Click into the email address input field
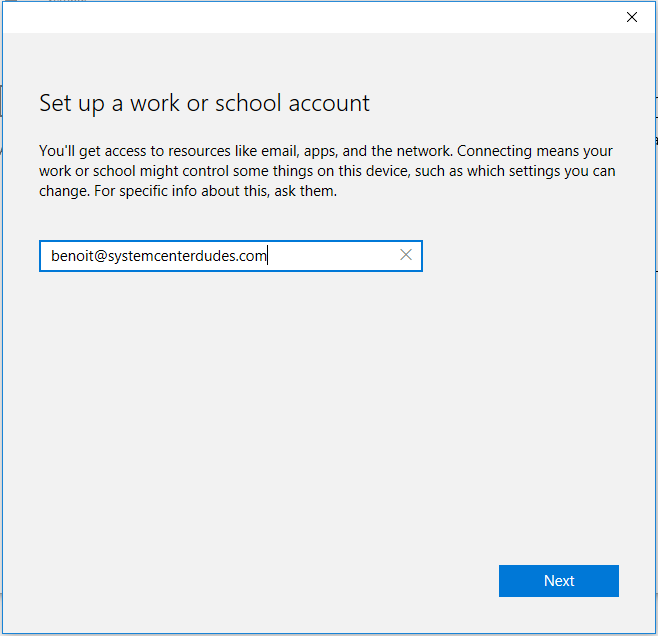 231,256
